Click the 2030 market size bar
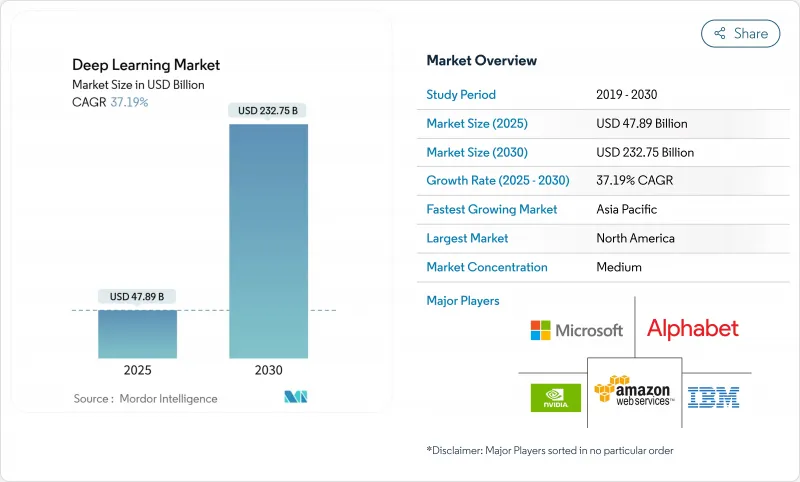 269,241
